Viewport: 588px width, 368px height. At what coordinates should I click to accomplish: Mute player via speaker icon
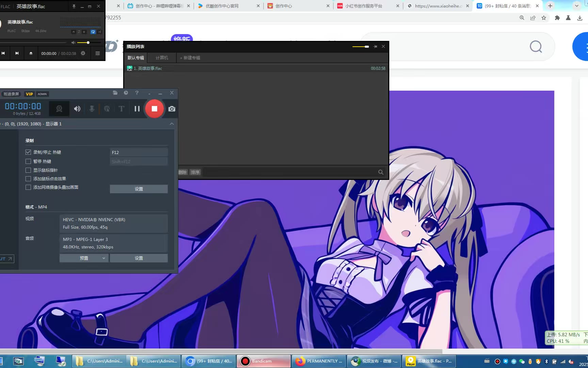(73, 43)
